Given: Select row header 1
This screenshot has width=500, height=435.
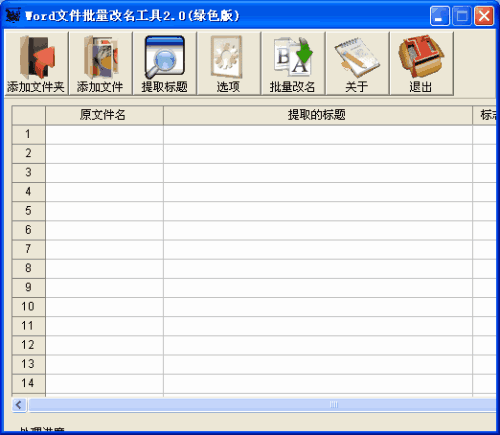Looking at the screenshot, I should pos(29,135).
